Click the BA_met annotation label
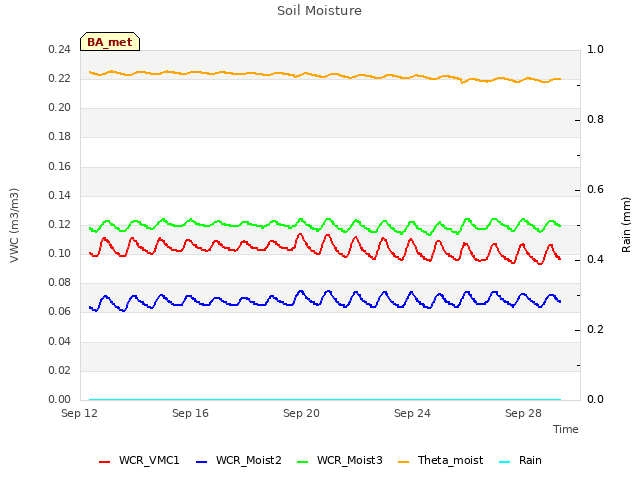This screenshot has height=480, width=640. click(110, 42)
